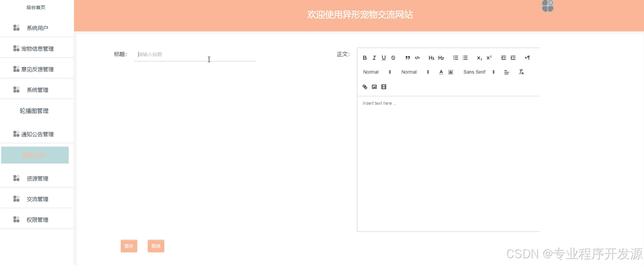Toggle underline formatting
The image size is (644, 265).
pyautogui.click(x=384, y=58)
